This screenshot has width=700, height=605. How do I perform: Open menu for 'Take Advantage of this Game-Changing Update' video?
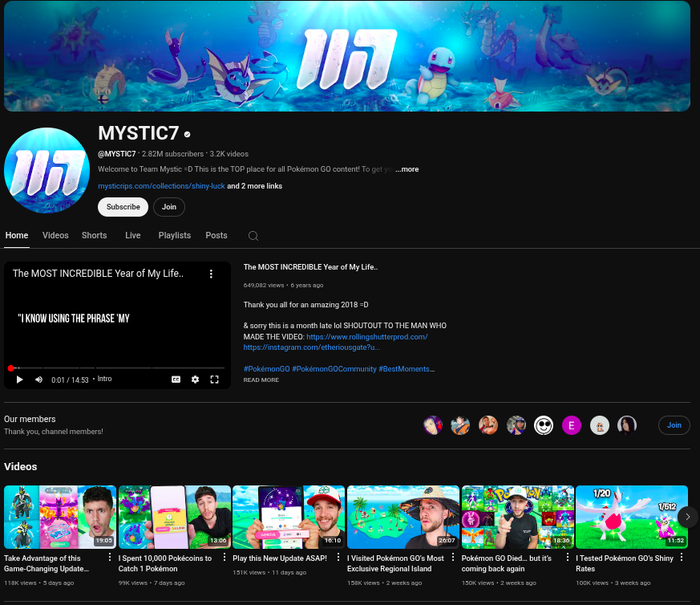coord(110,557)
